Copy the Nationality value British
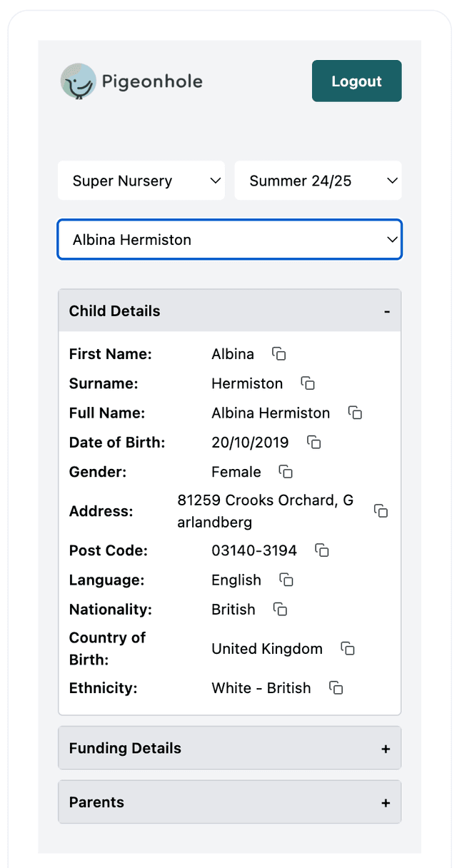 pos(281,610)
